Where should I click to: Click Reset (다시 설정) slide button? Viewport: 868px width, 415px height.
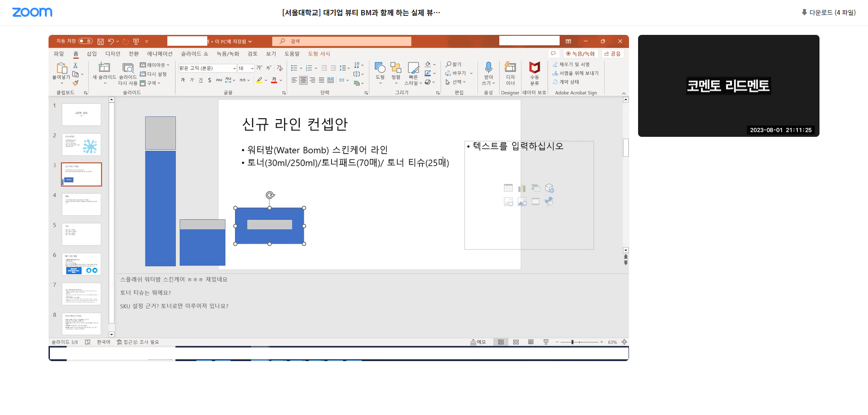point(153,74)
